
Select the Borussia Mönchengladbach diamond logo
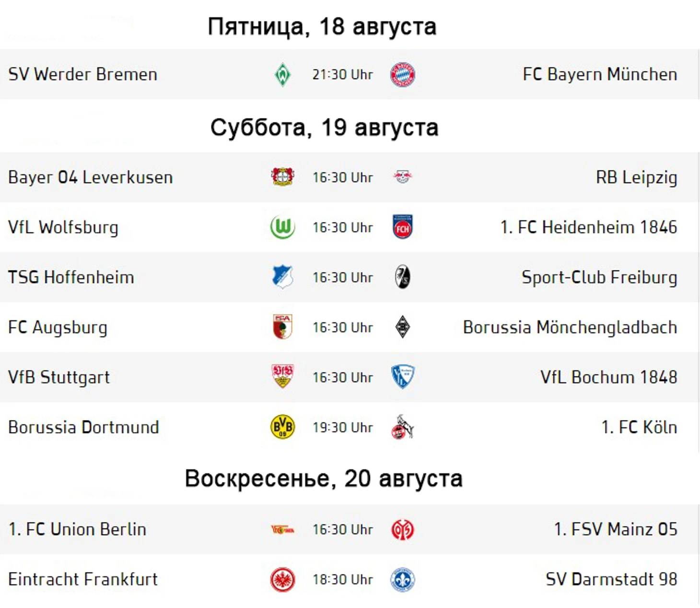[x=402, y=327]
